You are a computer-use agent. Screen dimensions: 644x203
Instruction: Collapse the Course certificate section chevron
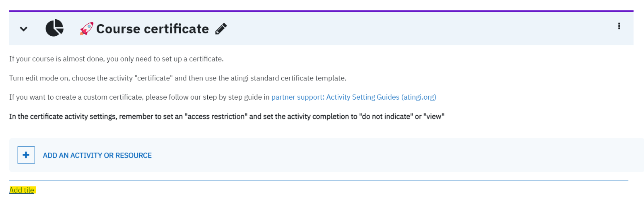pos(24,29)
